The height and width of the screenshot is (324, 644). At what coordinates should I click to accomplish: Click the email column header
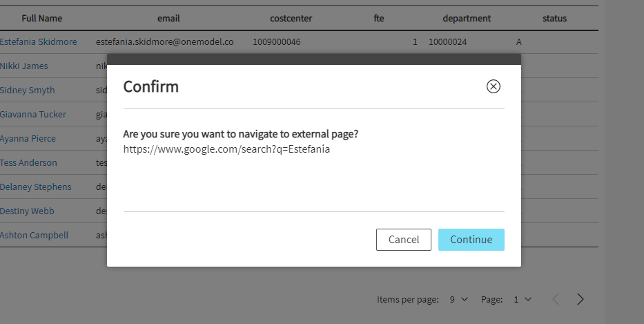[x=168, y=18]
